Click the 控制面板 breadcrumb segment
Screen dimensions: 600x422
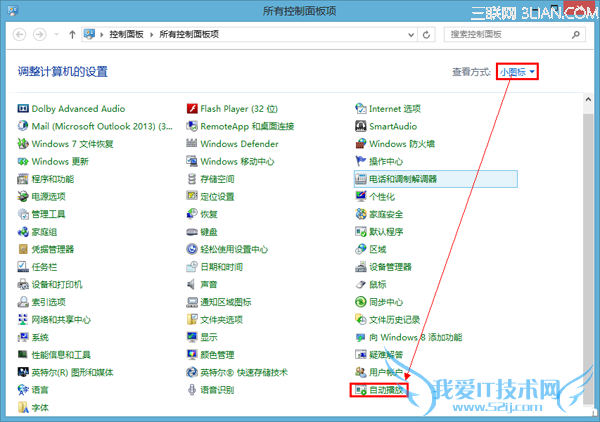pyautogui.click(x=126, y=34)
